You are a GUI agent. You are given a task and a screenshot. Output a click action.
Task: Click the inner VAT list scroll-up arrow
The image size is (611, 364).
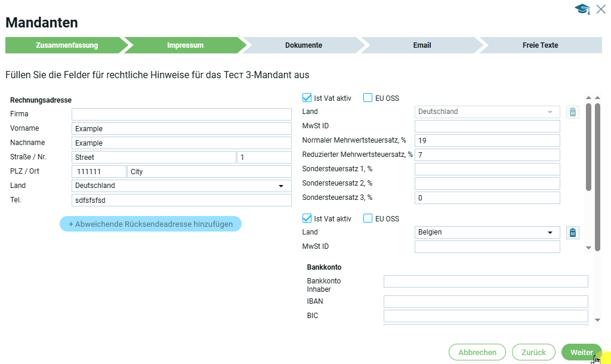pos(588,98)
